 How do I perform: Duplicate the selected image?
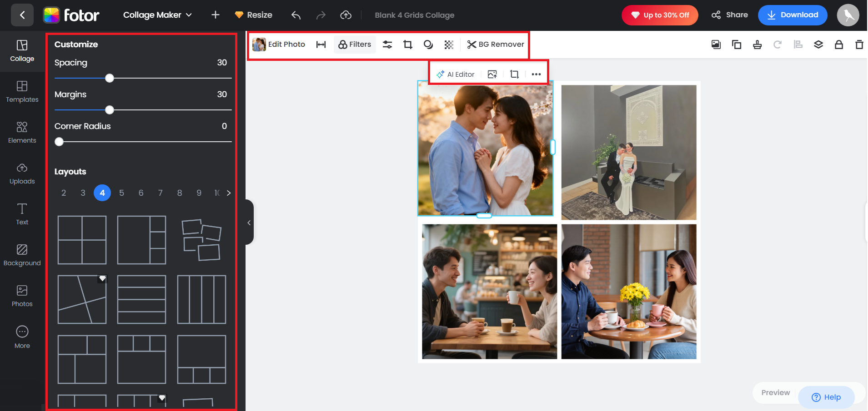click(737, 44)
